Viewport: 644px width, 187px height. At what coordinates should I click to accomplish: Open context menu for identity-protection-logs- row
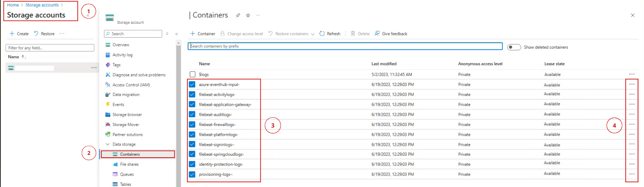(x=632, y=164)
